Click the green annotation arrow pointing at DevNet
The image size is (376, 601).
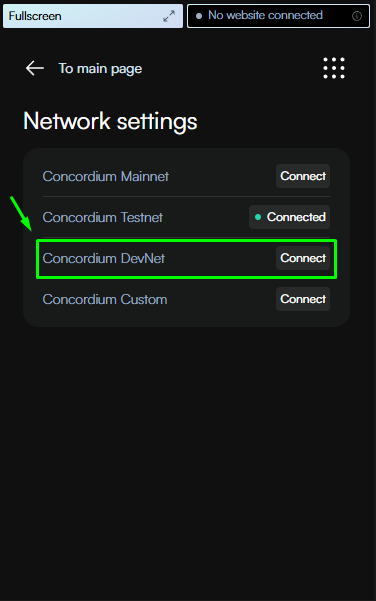(21, 213)
